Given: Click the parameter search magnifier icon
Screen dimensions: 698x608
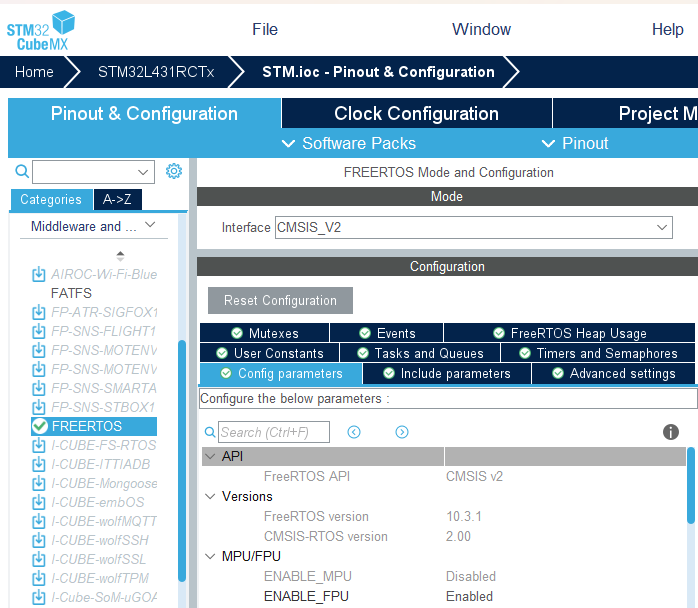Looking at the screenshot, I should (210, 432).
